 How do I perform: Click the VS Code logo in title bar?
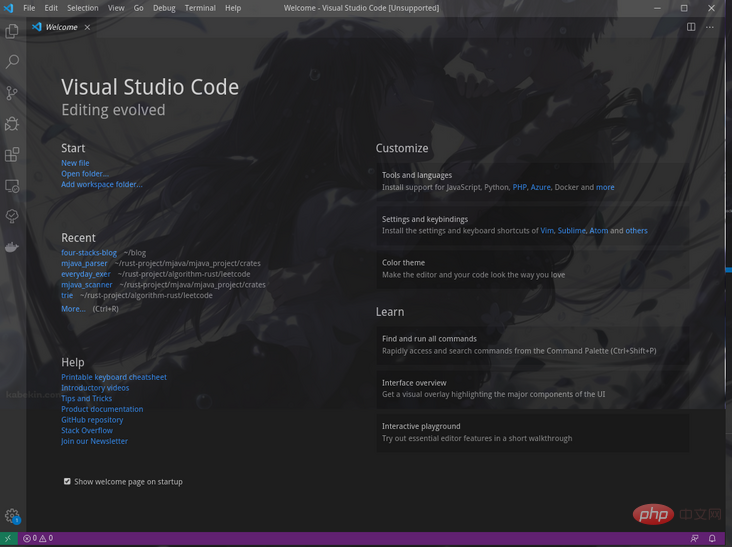tap(8, 8)
